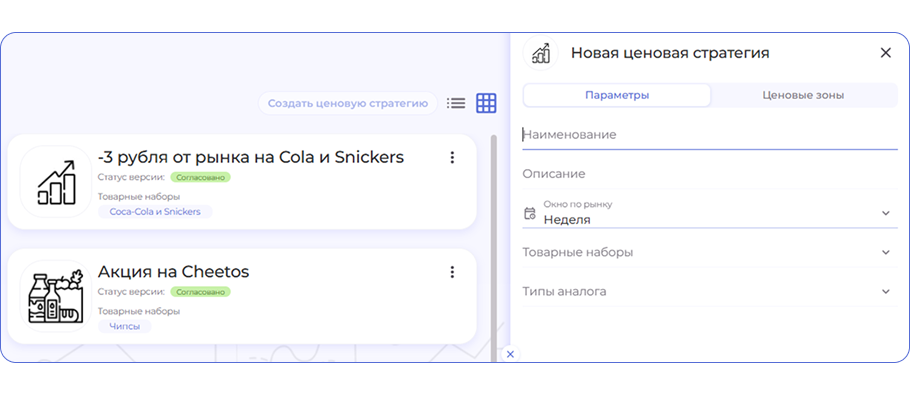Expand the Товарные наборы dropdown

[x=710, y=252]
